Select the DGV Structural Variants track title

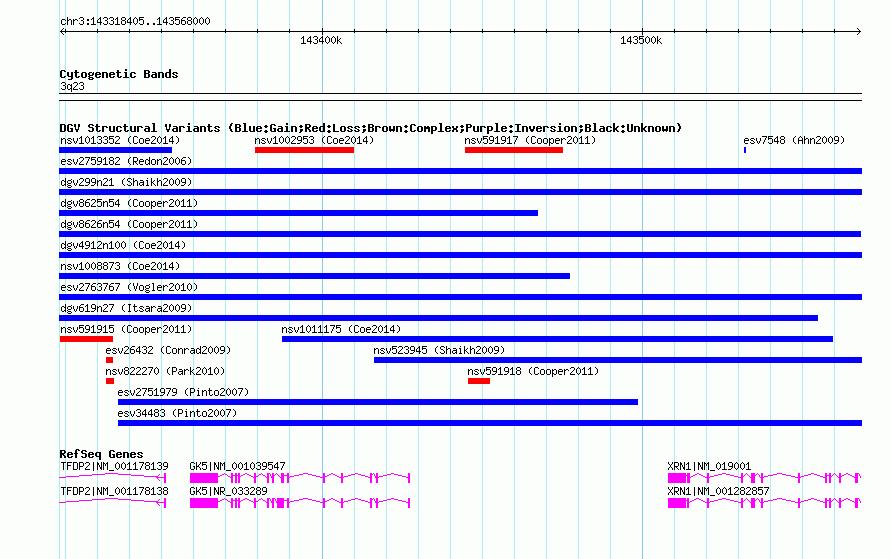click(x=371, y=128)
